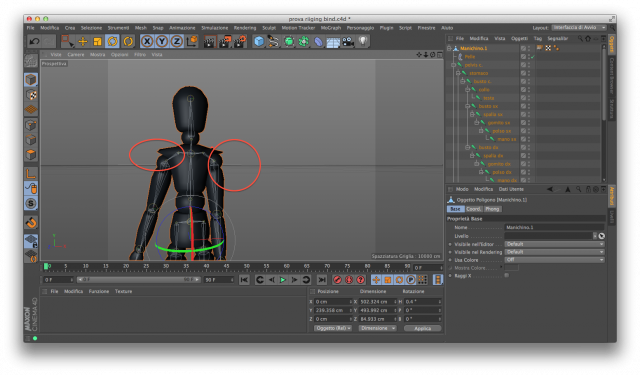
Task: Toggle the Raggi X checkbox
Action: [507, 275]
